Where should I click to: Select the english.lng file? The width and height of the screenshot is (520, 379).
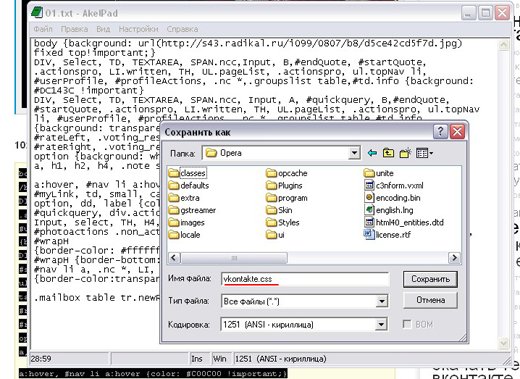pos(389,210)
